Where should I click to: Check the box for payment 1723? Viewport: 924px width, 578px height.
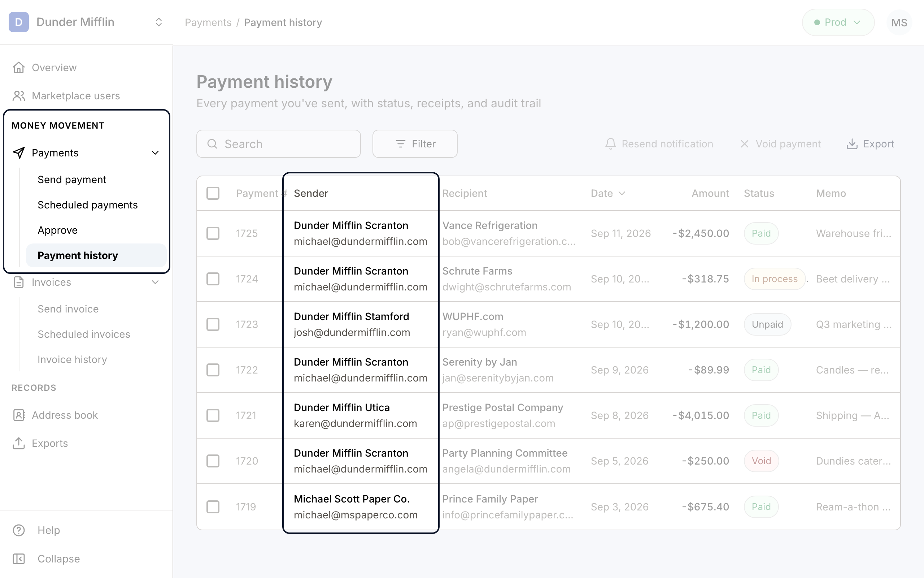point(213,324)
